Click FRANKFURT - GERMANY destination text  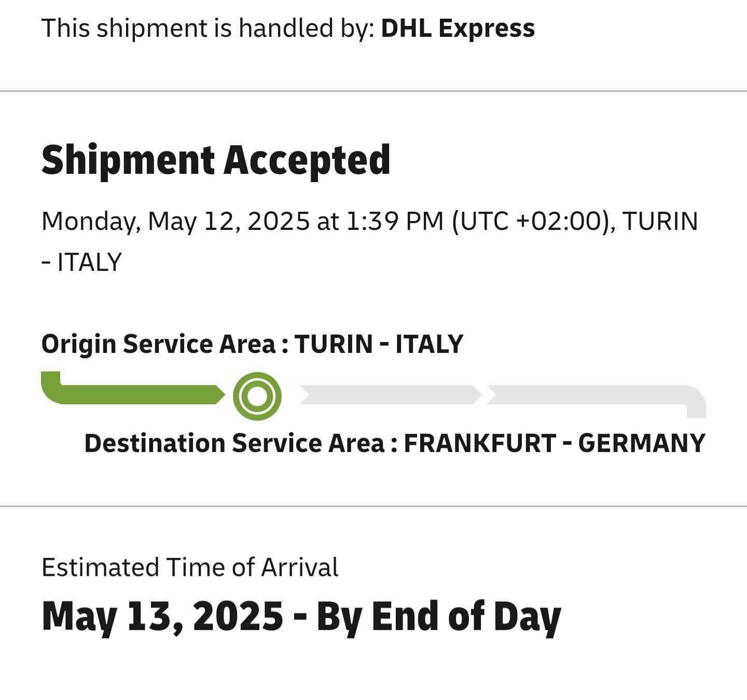tap(554, 443)
